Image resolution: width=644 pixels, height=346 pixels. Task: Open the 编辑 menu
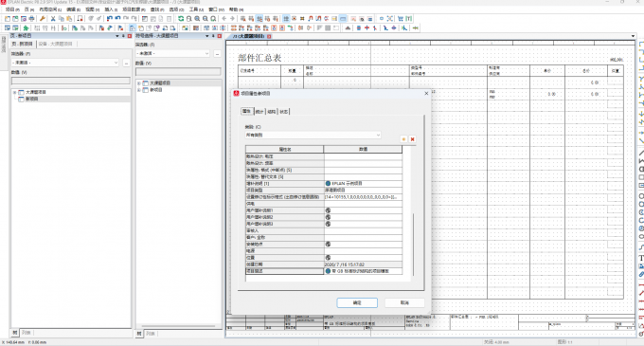click(74, 9)
